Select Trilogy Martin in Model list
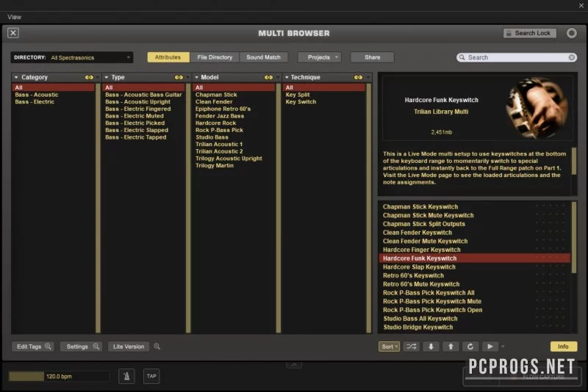Screen dimensions: 588x392 pyautogui.click(x=214, y=165)
